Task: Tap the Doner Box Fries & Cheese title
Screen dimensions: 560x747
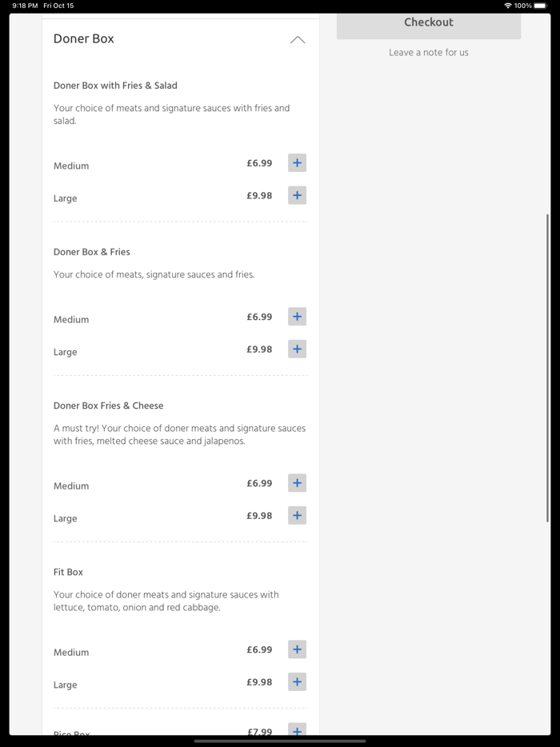Action: click(108, 405)
